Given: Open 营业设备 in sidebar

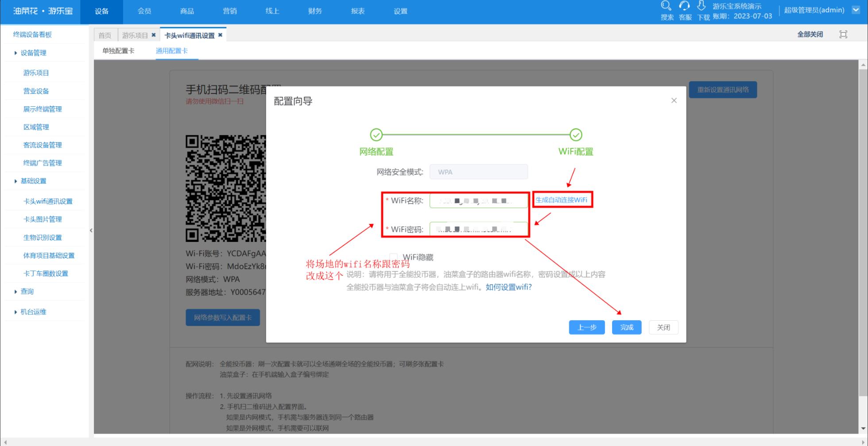Looking at the screenshot, I should (x=36, y=91).
